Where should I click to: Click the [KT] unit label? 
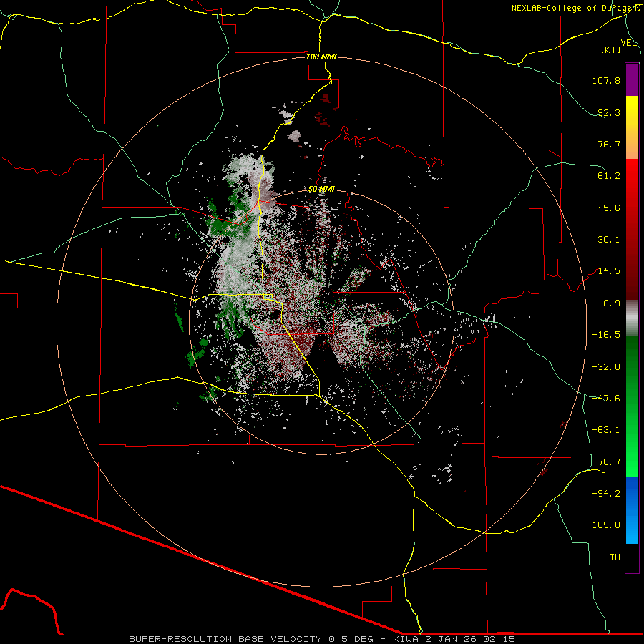610,50
